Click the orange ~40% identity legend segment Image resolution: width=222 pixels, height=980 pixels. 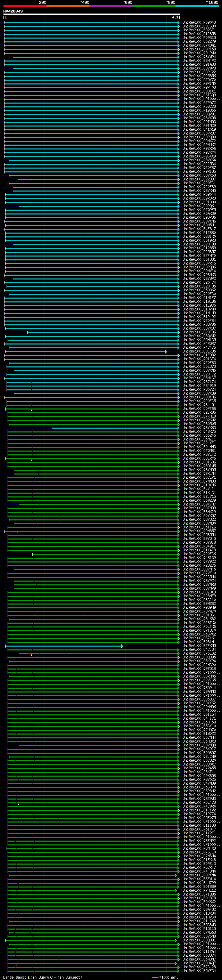coord(68,7)
